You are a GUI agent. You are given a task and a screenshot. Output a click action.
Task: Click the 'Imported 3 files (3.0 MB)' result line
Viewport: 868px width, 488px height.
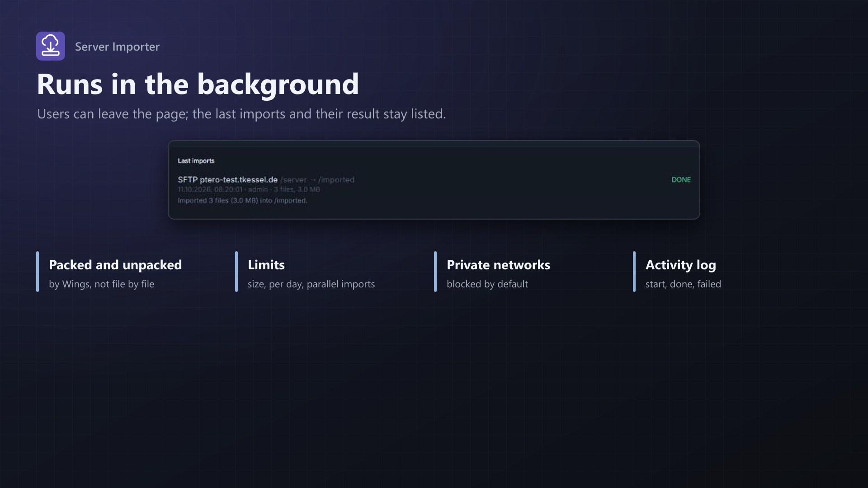click(x=242, y=201)
